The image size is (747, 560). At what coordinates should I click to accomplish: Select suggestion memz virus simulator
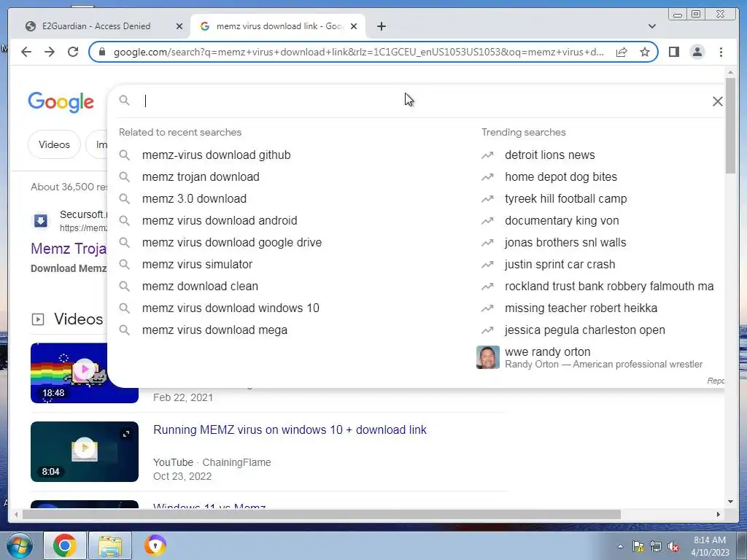tap(197, 264)
